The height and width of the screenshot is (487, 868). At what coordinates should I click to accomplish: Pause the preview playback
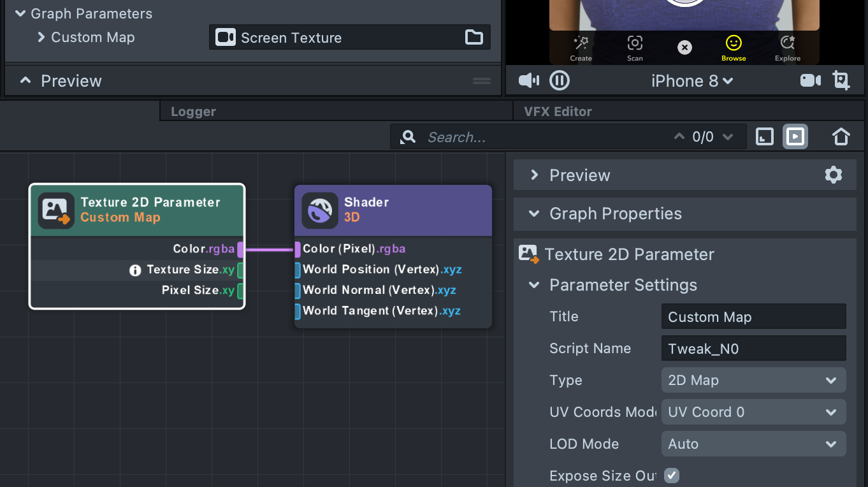click(560, 81)
